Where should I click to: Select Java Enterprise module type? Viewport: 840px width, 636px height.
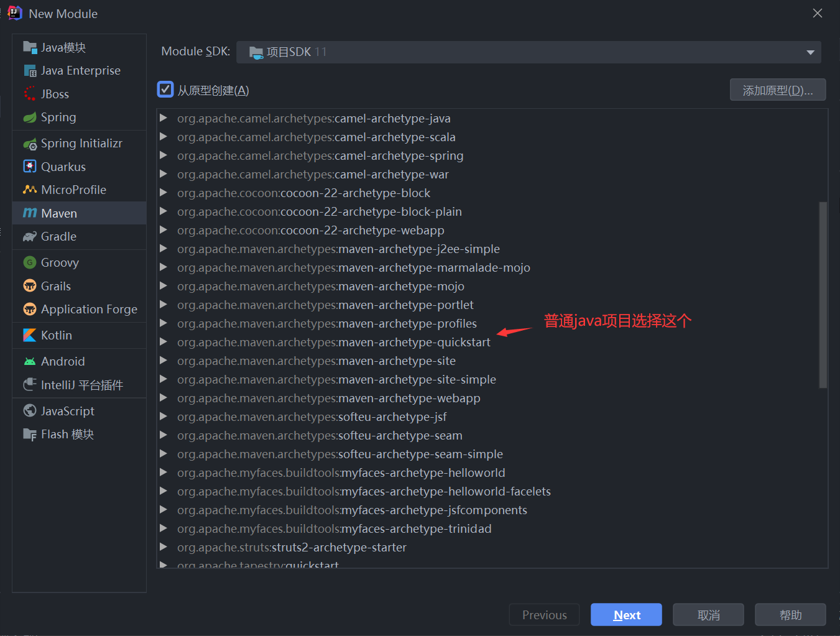[x=80, y=70]
